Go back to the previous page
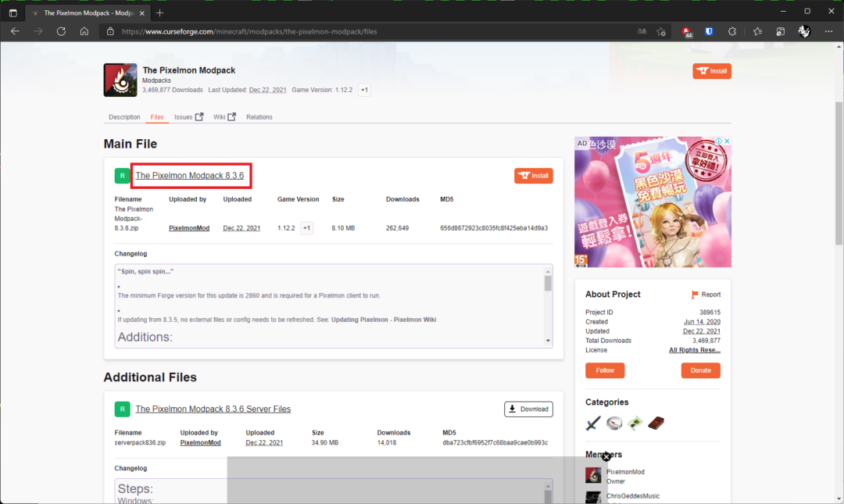Viewport: 844px width, 504px height. point(15,31)
